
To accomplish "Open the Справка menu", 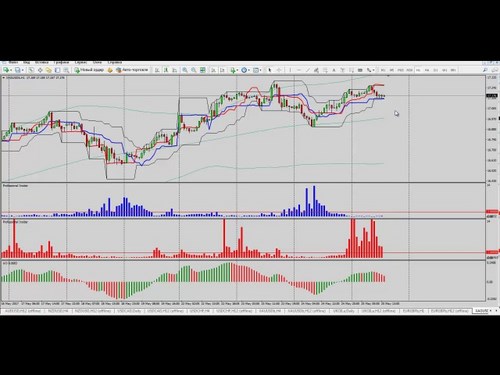I will coord(115,62).
